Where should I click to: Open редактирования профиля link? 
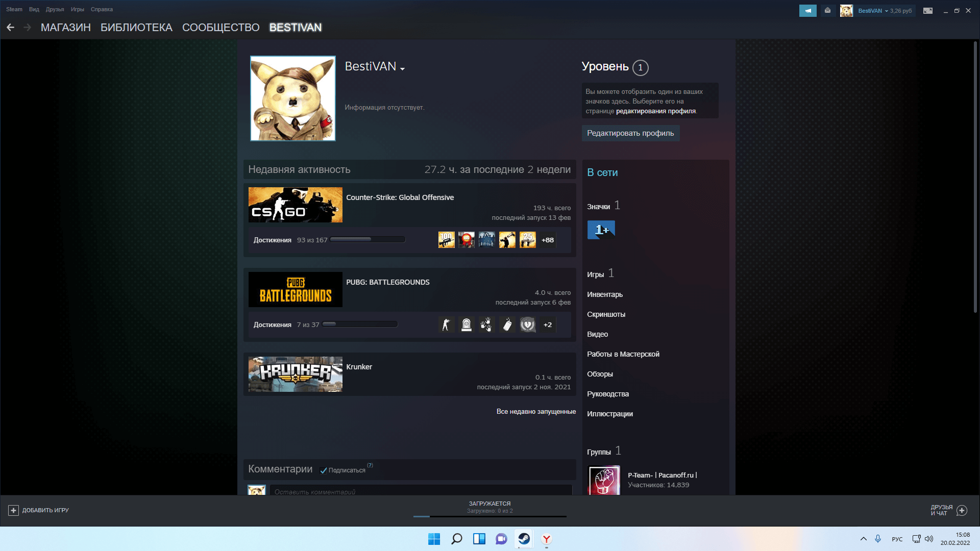pos(656,111)
